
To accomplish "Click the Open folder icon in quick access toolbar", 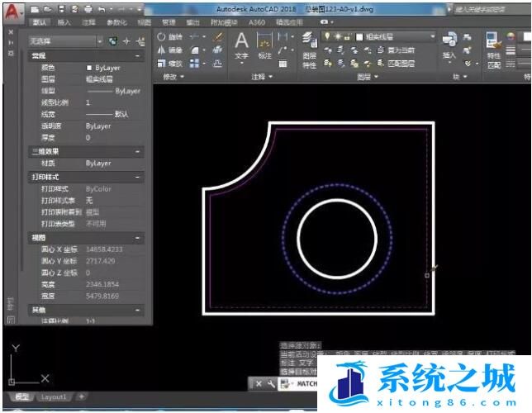I will (47, 9).
